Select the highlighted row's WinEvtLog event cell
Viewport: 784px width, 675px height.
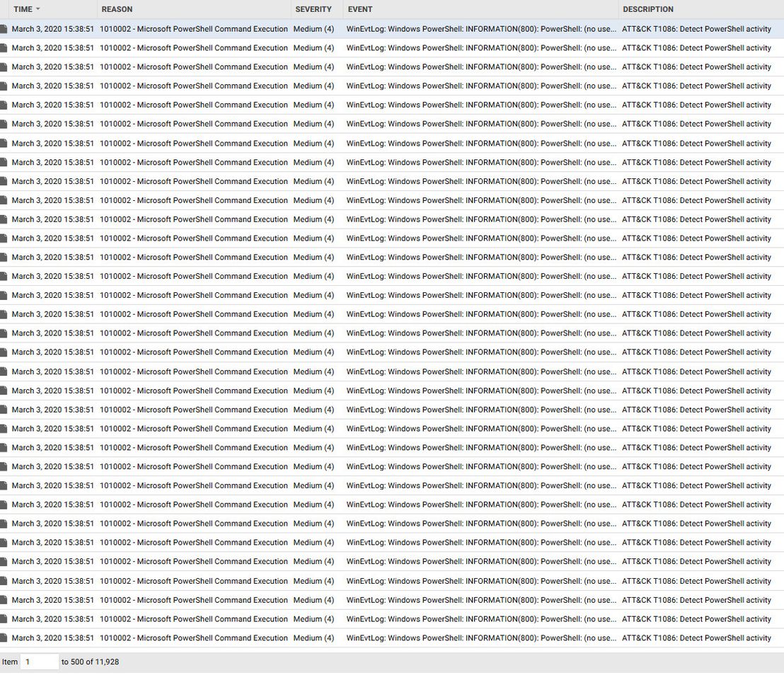coord(481,29)
